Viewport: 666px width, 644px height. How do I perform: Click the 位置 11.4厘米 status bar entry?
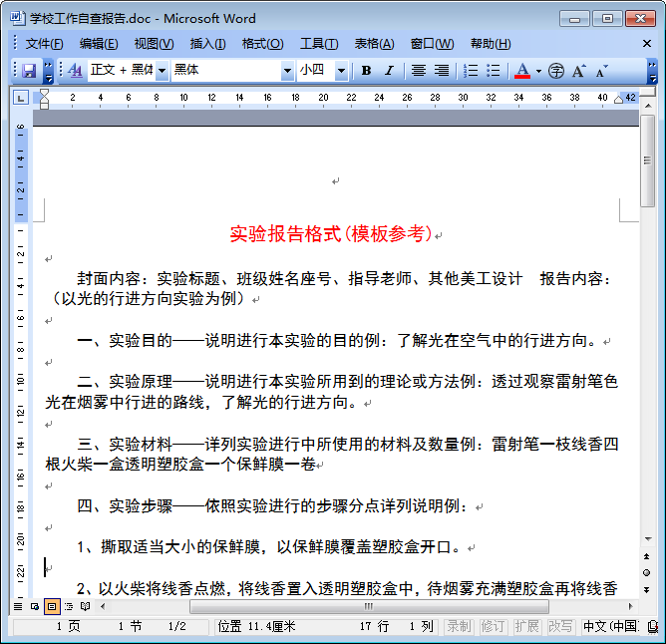point(256,626)
